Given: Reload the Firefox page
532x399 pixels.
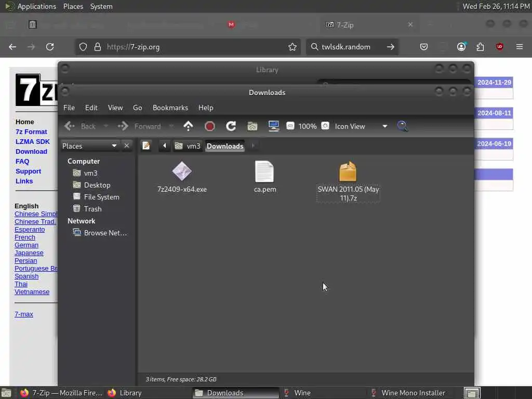Looking at the screenshot, I should 50,47.
